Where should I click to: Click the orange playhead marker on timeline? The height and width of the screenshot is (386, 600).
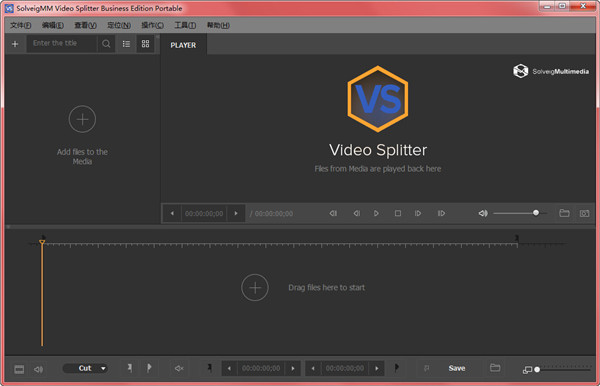[x=42, y=242]
